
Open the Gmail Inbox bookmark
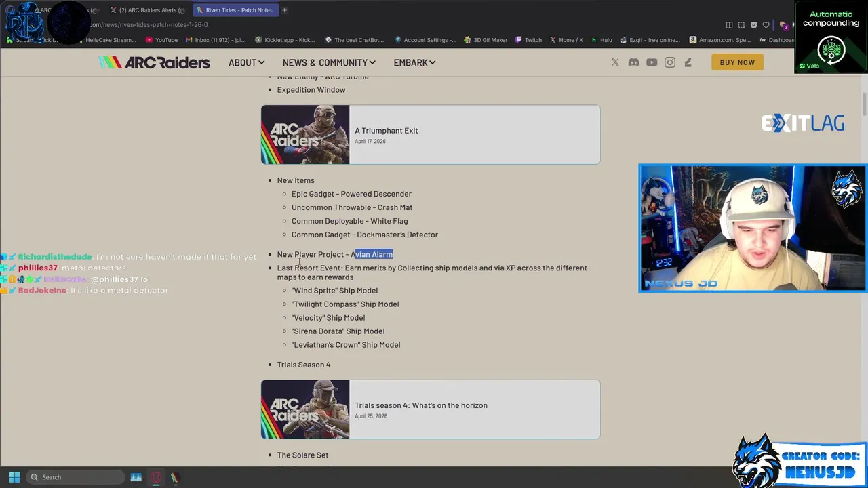(x=216, y=40)
